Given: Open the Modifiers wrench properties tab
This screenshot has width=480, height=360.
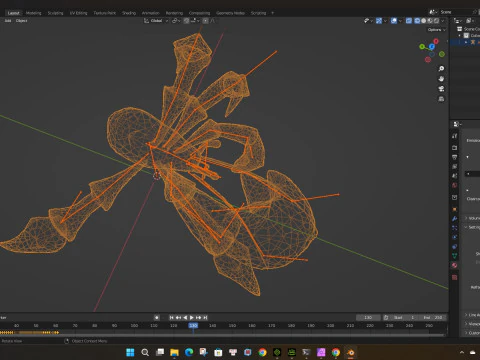Looking at the screenshot, I should tap(455, 218).
